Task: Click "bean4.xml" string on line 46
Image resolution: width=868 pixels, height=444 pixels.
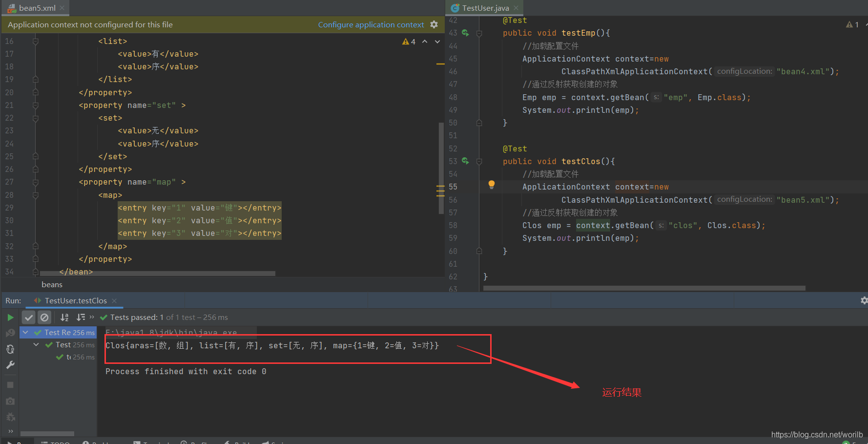Action: (803, 71)
